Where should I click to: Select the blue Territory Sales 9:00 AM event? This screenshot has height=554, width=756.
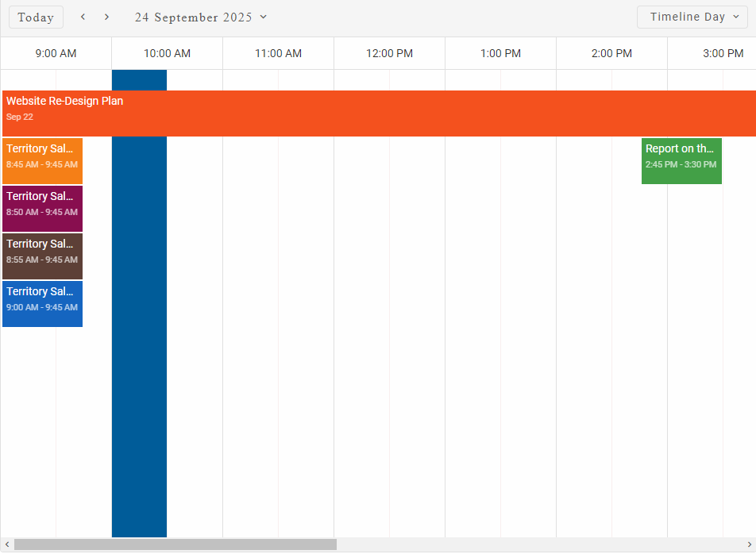[x=42, y=303]
